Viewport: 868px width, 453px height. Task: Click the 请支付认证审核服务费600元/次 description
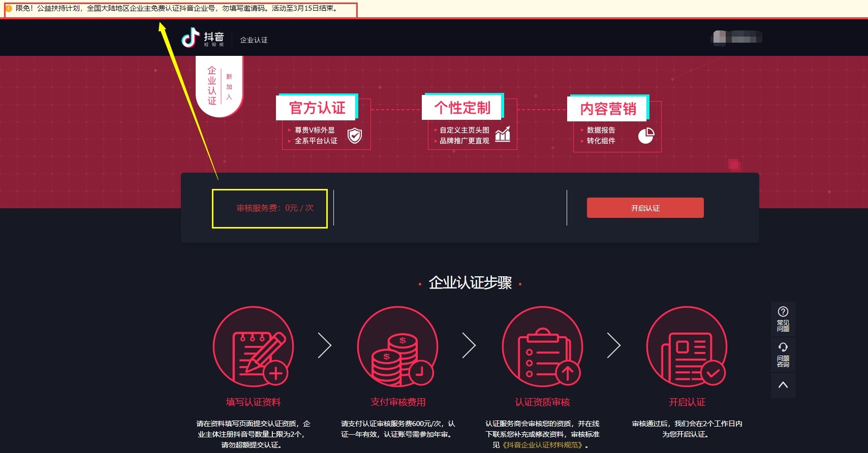(x=398, y=429)
